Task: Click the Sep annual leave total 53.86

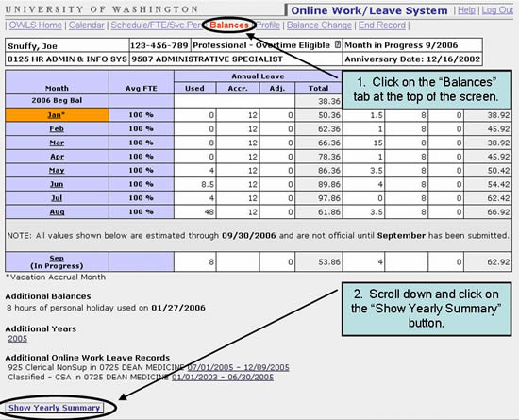Action: coord(329,262)
